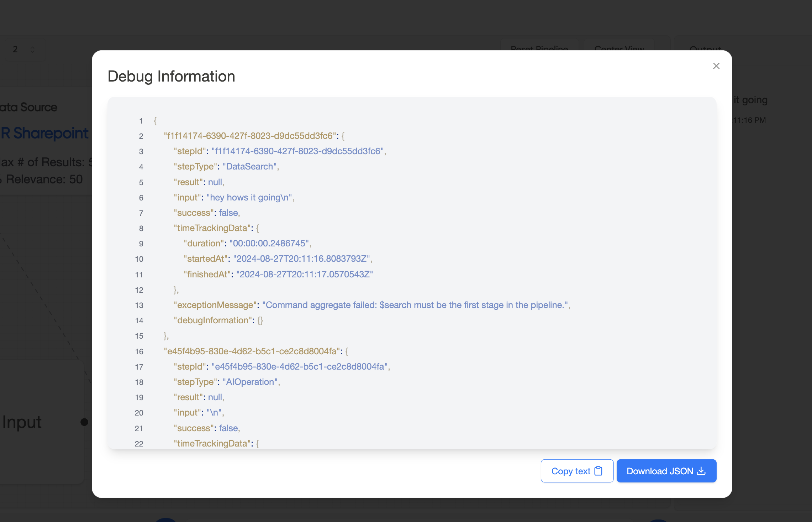Click the top-level key f1f14174 on line 2
Image resolution: width=812 pixels, height=522 pixels.
point(250,136)
